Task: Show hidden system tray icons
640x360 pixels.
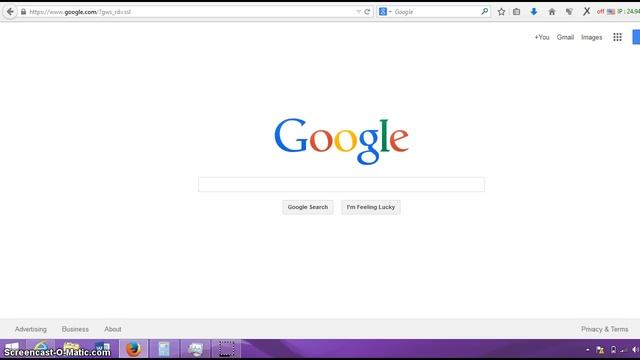Action: coord(587,350)
